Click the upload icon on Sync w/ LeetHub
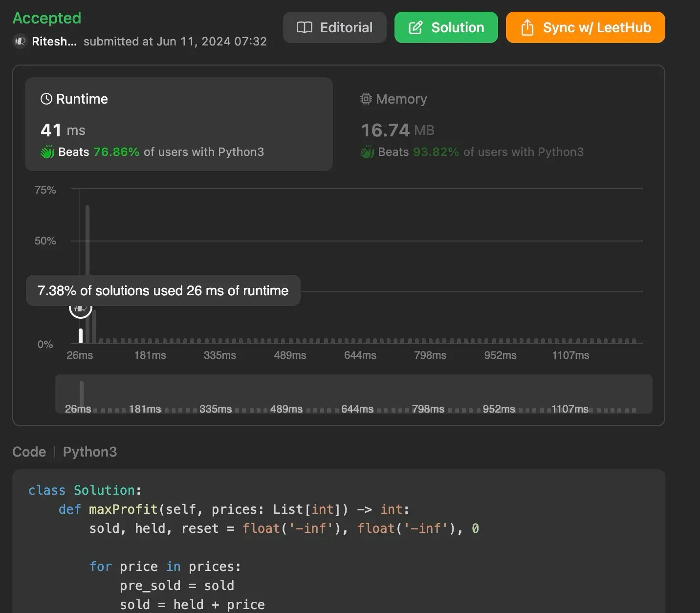The width and height of the screenshot is (700, 613). [527, 27]
